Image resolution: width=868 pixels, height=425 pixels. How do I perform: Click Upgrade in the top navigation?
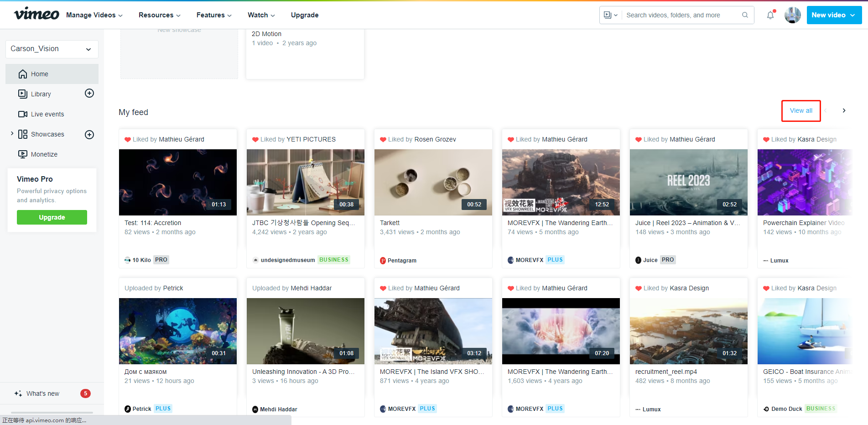click(305, 15)
